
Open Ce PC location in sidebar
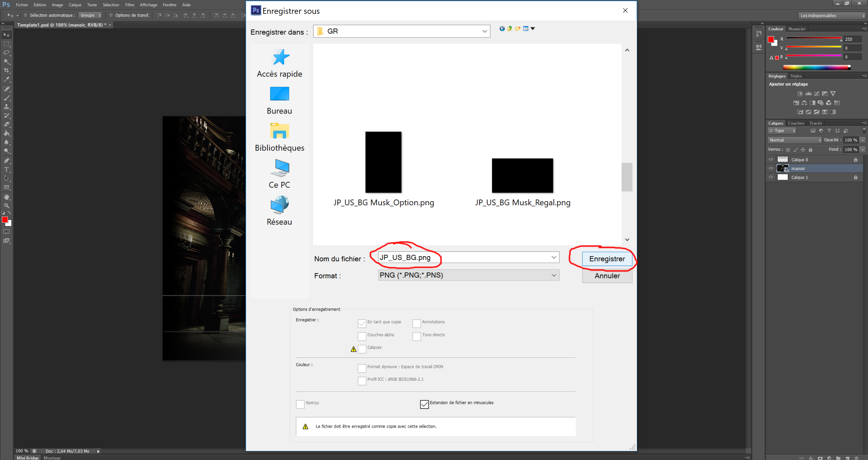pos(279,174)
